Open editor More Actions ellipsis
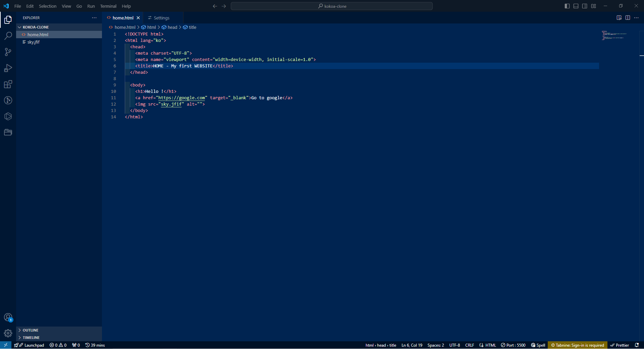The width and height of the screenshot is (644, 349). 636,18
